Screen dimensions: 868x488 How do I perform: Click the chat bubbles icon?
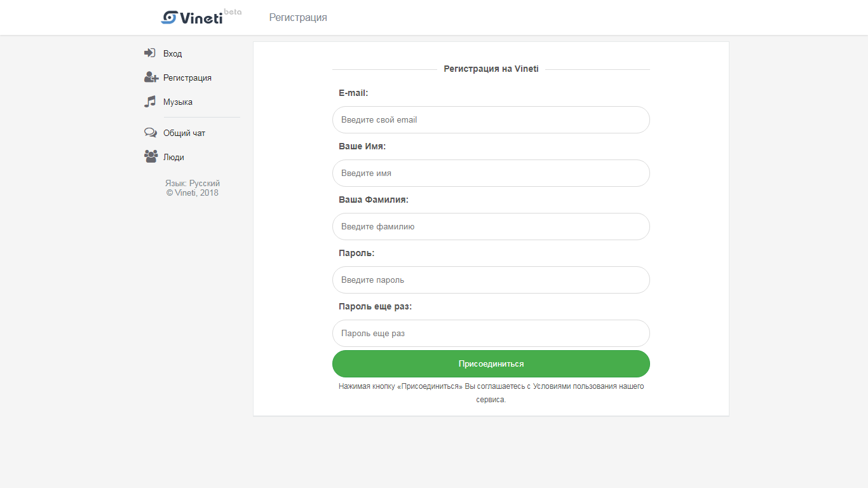[151, 133]
